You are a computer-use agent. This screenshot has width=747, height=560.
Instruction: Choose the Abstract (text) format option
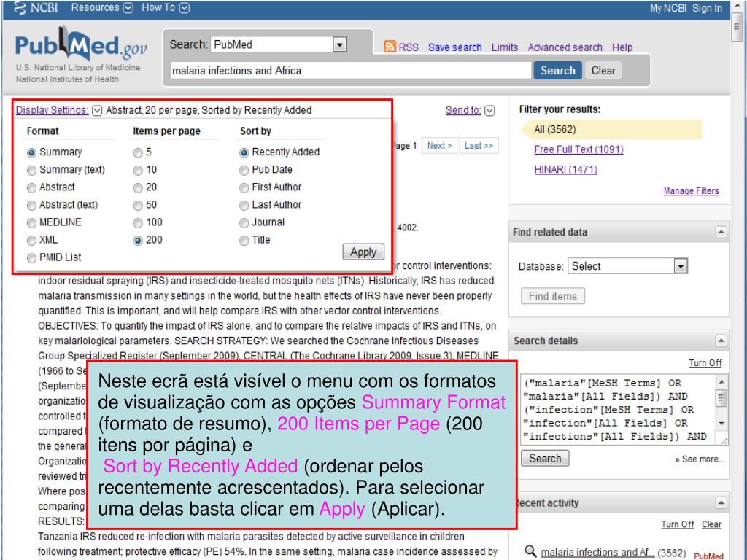[31, 206]
